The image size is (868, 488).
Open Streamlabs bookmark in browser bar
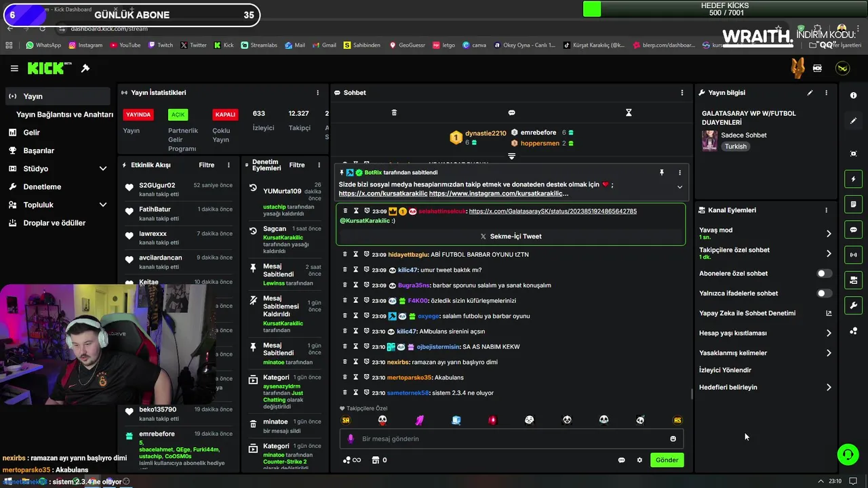tap(259, 45)
